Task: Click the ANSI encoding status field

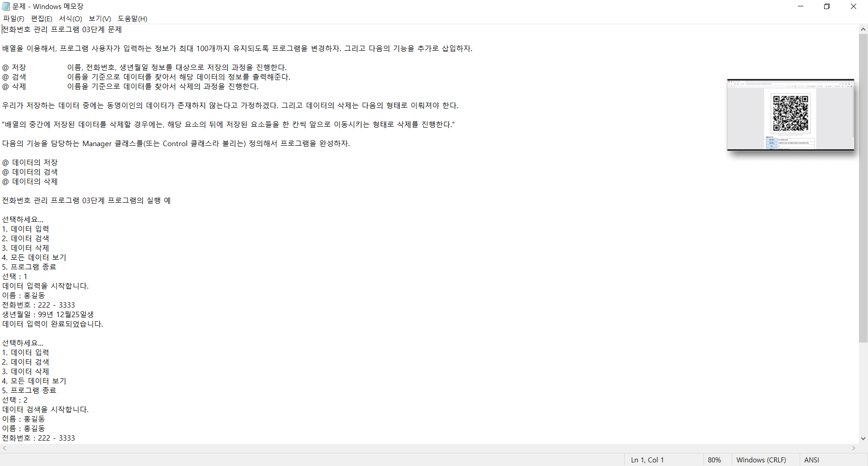Action: (x=811, y=460)
